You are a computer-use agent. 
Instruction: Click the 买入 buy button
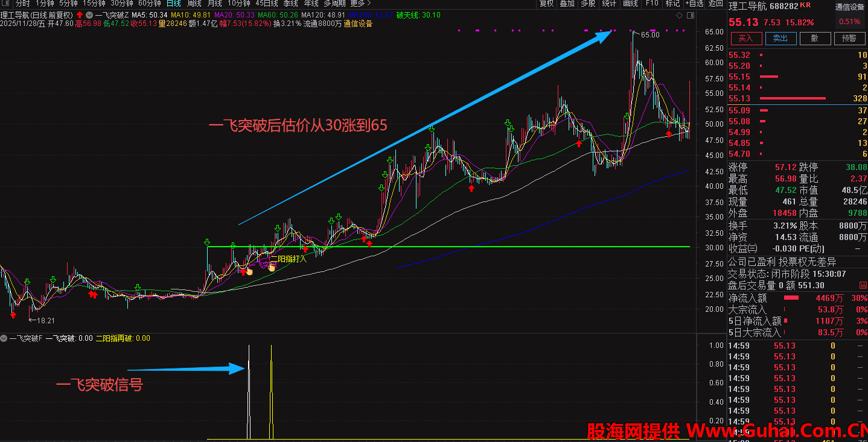click(x=746, y=39)
